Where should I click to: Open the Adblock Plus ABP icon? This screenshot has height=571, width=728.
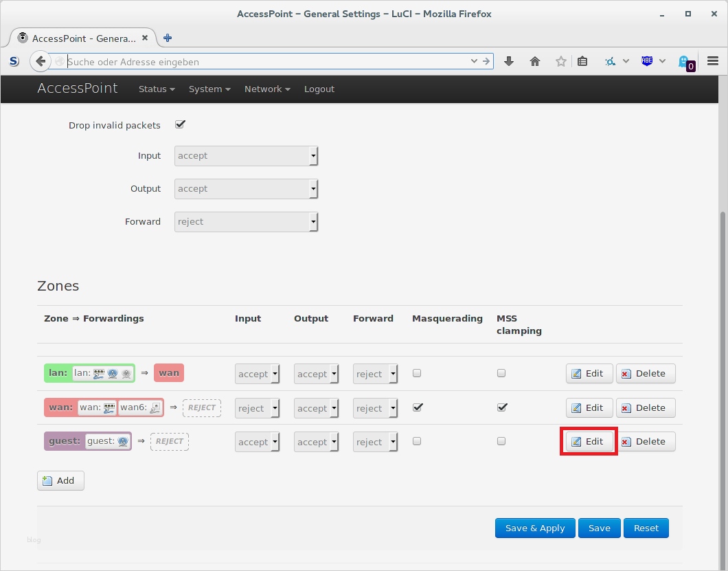tap(647, 61)
